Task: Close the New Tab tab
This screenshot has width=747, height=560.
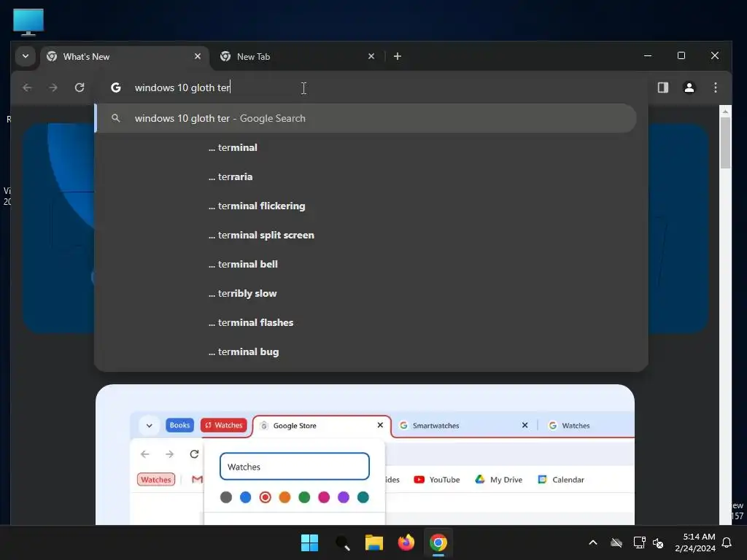Action: point(371,56)
